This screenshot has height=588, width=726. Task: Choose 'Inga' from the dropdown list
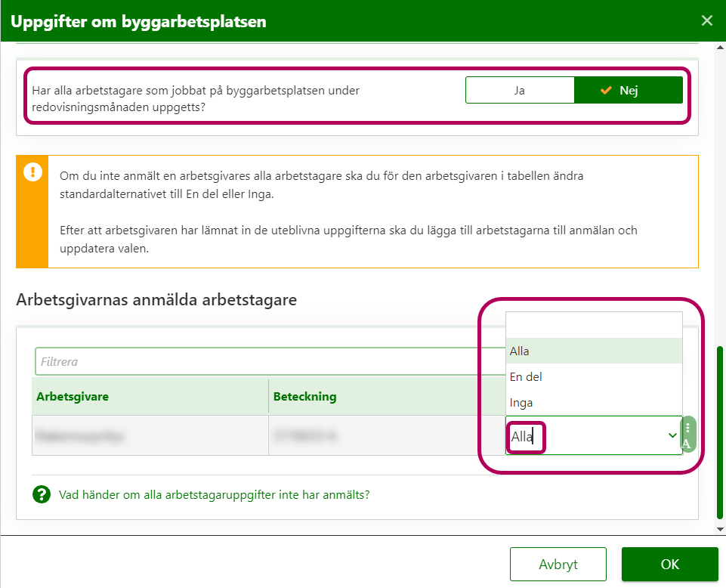(x=594, y=402)
